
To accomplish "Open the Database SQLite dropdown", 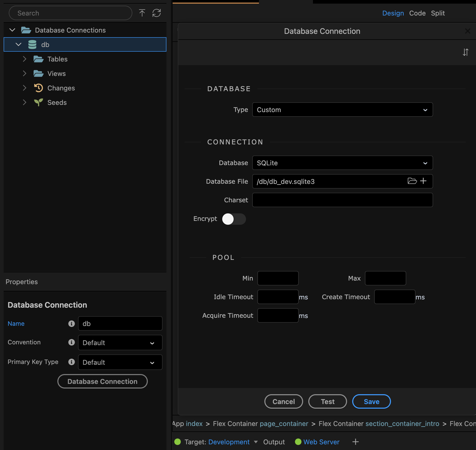I will [x=342, y=163].
